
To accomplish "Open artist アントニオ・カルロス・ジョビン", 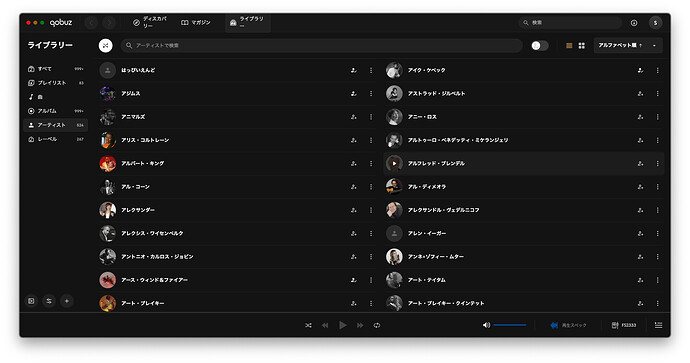I will coord(157,257).
